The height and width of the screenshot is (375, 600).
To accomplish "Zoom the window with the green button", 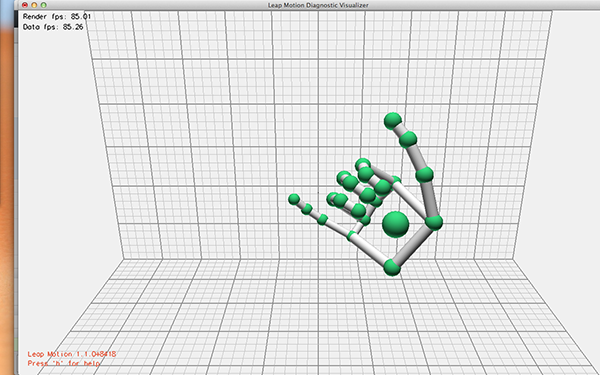I will click(43, 5).
